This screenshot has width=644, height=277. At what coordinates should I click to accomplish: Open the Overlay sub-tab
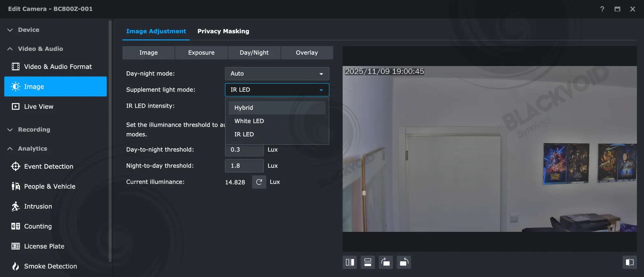(307, 53)
